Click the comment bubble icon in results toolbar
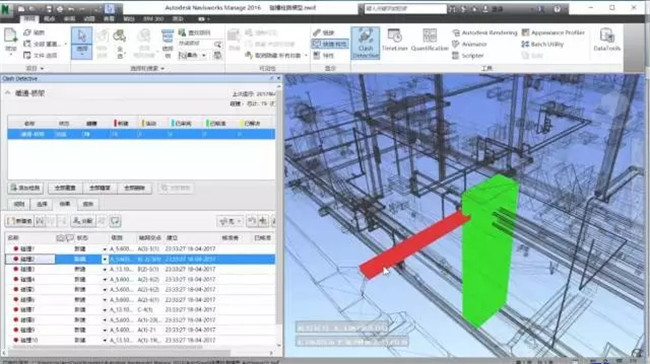 tap(115, 221)
